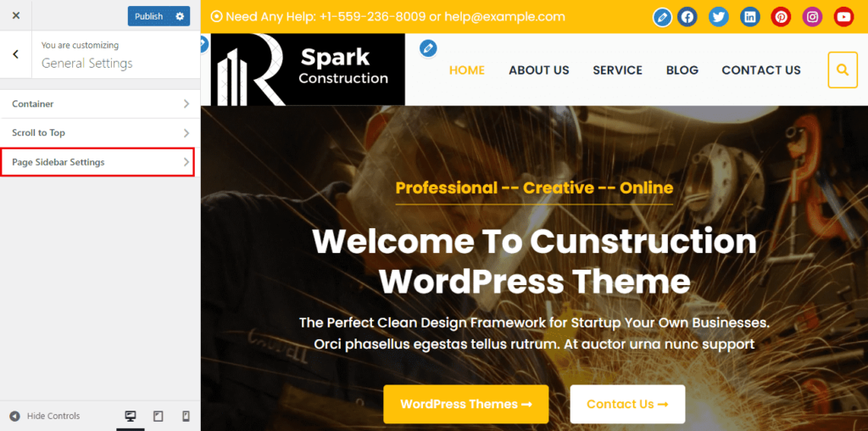868x431 pixels.
Task: Switch to desktop preview mode
Action: [131, 416]
